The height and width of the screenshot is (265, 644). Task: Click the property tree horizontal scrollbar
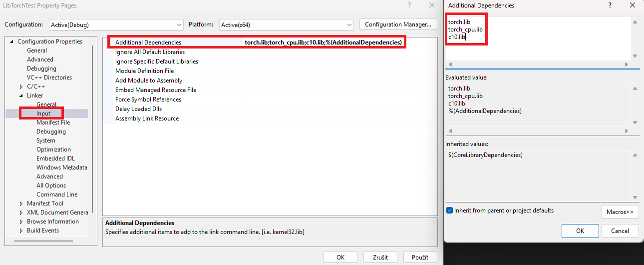click(x=42, y=241)
